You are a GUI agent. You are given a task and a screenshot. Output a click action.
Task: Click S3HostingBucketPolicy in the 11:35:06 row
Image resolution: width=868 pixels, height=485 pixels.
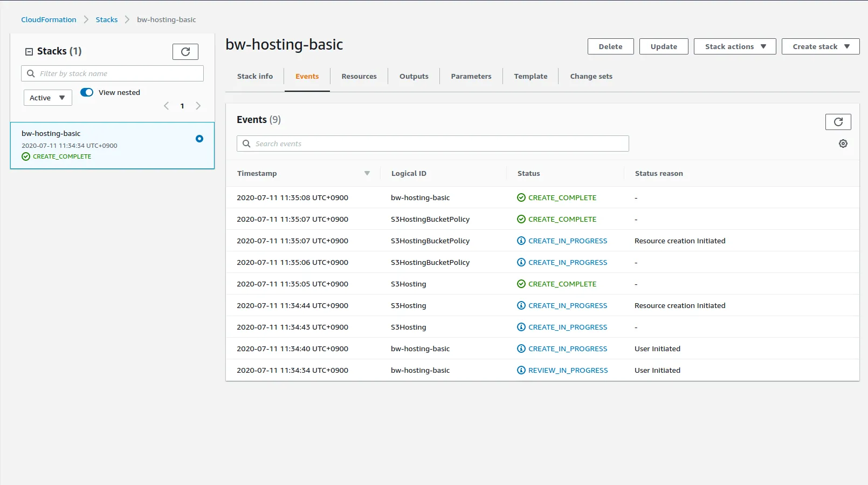pos(430,262)
